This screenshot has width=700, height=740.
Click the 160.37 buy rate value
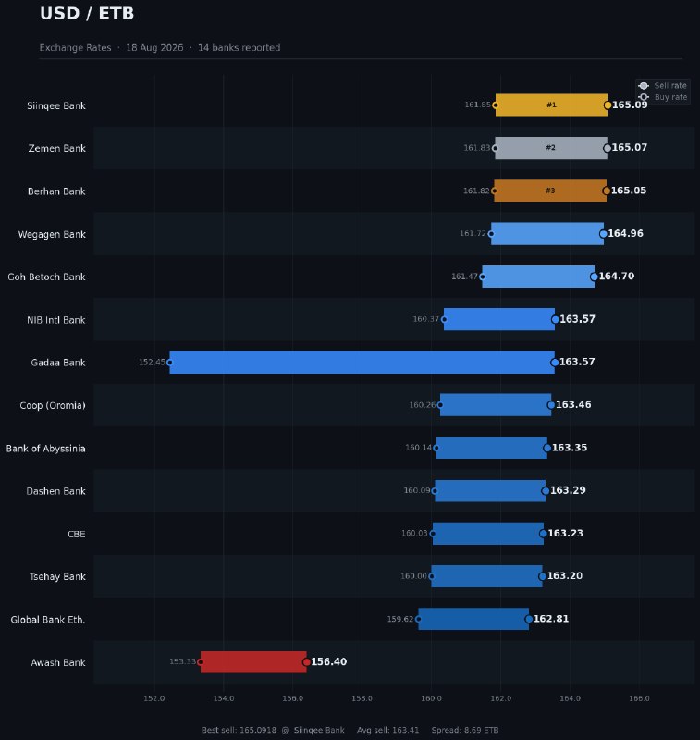tap(426, 319)
